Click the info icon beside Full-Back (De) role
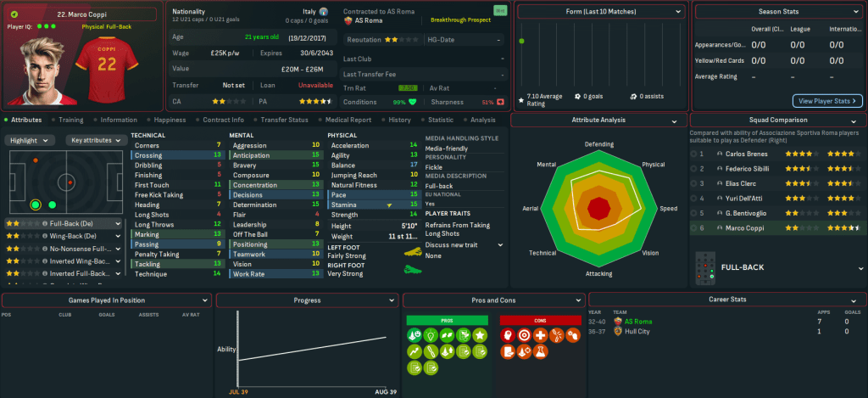This screenshot has width=868, height=398. coord(44,223)
